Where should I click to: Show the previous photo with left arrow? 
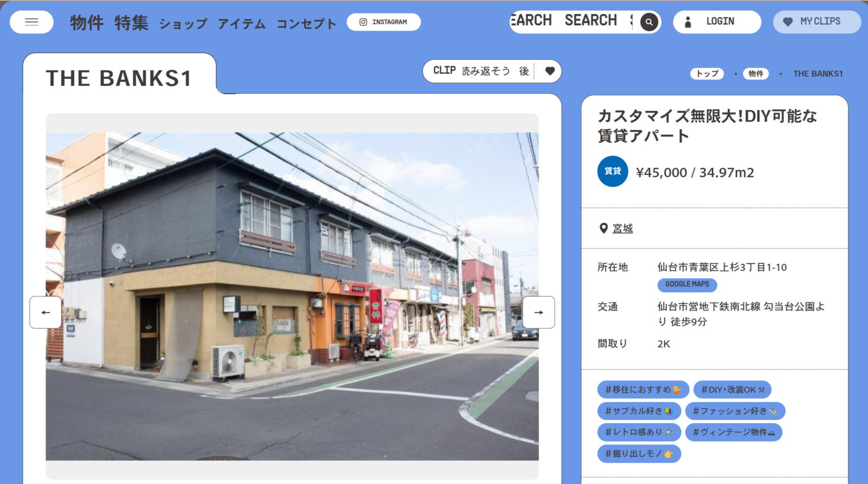click(46, 312)
